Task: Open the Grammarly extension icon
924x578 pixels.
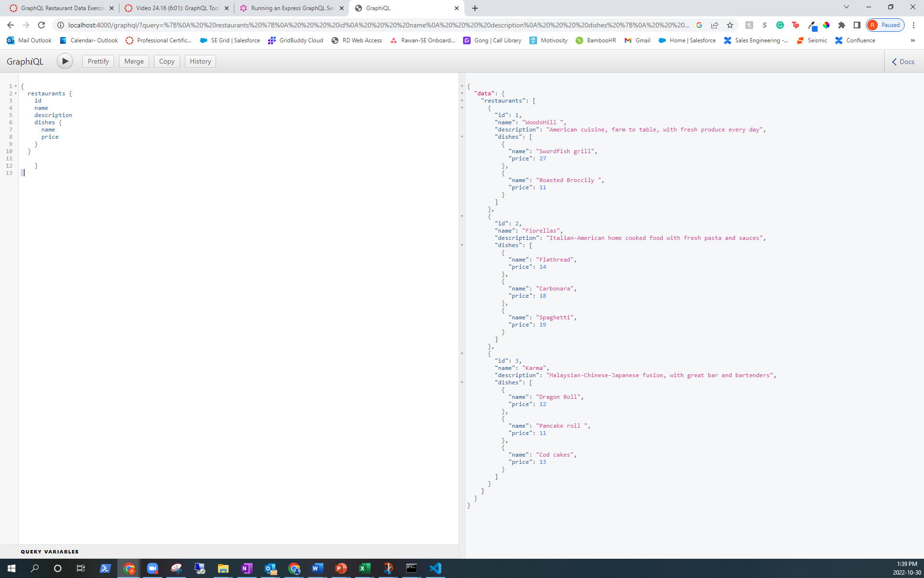Action: coord(780,25)
